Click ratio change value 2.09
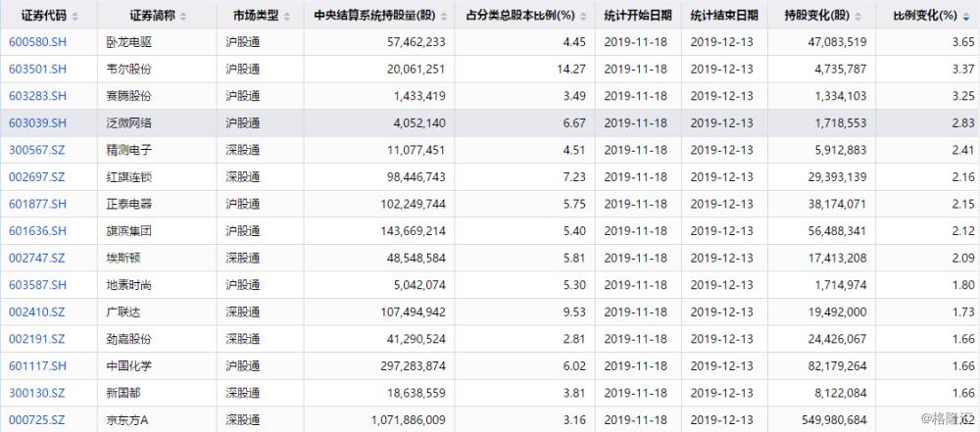Viewport: 980px width, 432px height. pos(963,259)
